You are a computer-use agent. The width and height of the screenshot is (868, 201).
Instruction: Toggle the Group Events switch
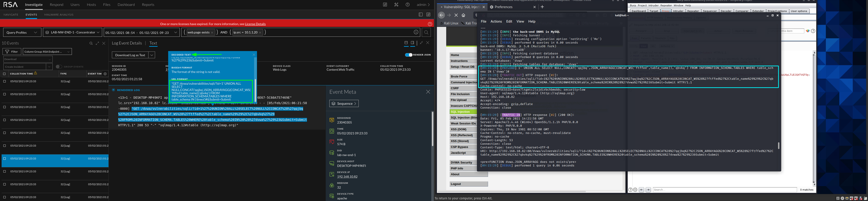[x=59, y=67]
